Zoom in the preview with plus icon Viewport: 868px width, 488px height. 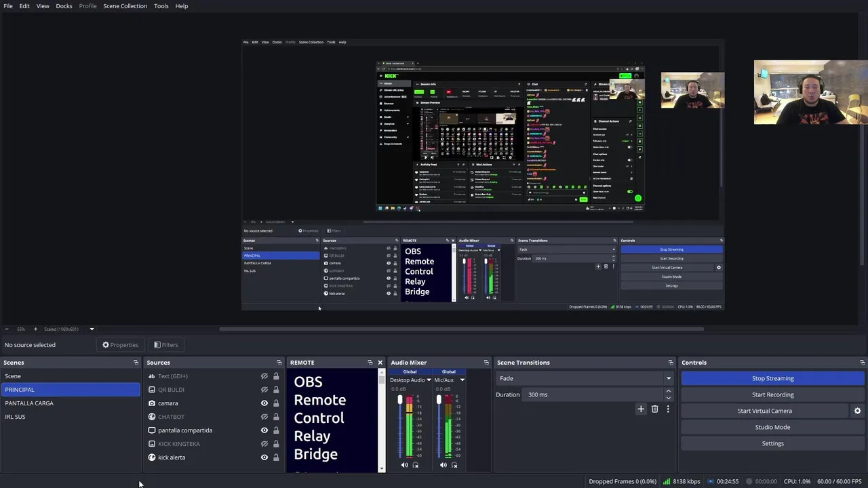(x=35, y=329)
